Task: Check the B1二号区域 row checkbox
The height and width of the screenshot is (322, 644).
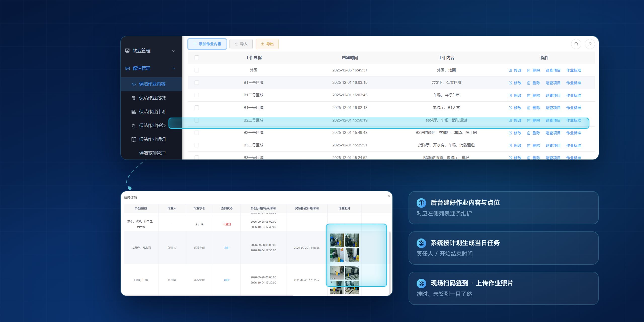Action: coord(197,95)
